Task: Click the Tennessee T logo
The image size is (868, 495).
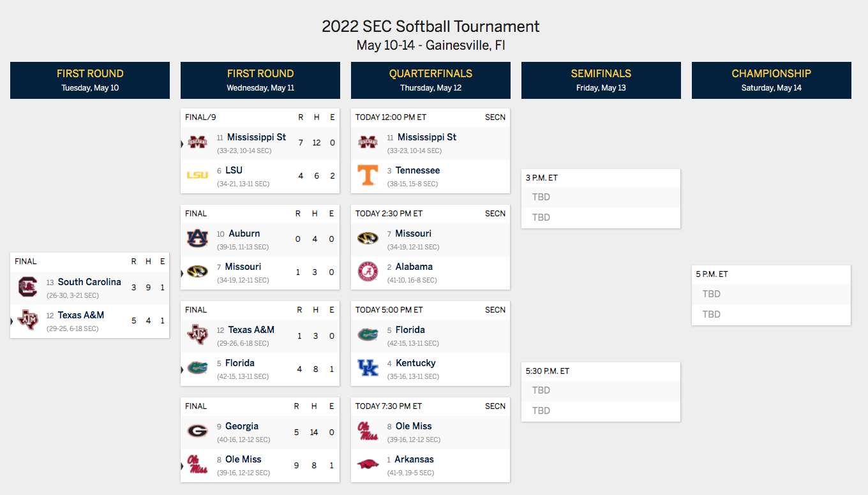Action: (x=368, y=175)
